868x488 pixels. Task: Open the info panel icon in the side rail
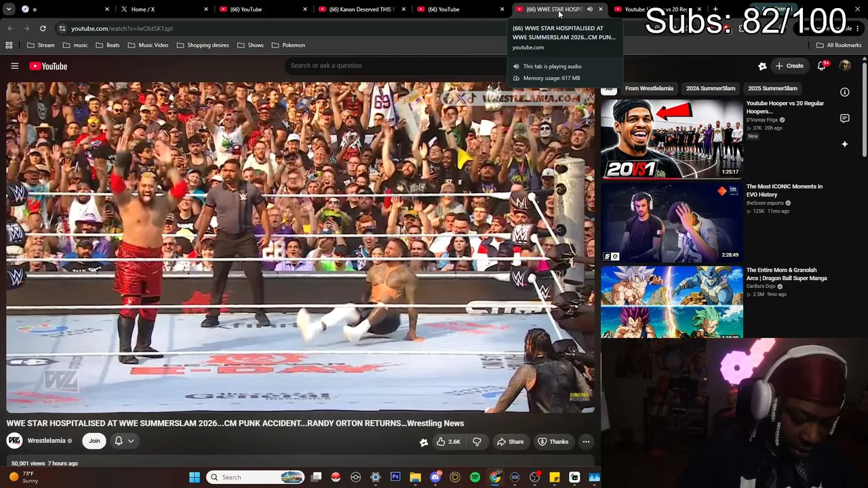tap(845, 92)
